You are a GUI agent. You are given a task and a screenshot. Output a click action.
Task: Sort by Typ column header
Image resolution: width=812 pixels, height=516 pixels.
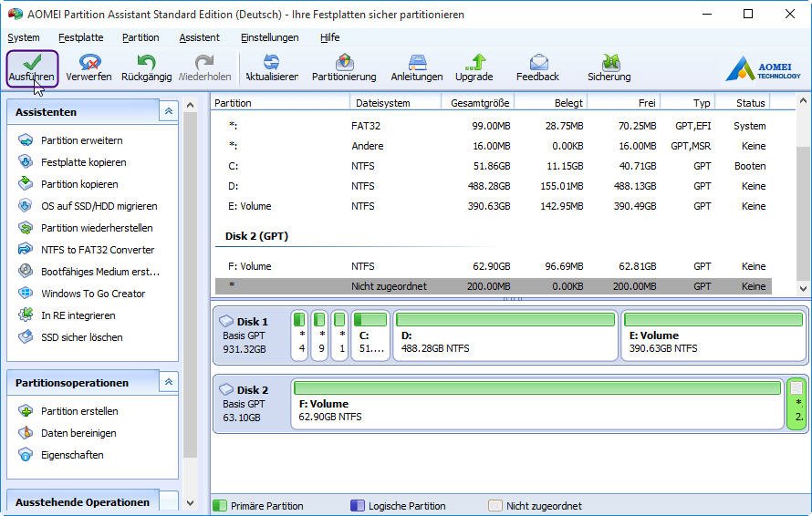[x=688, y=103]
